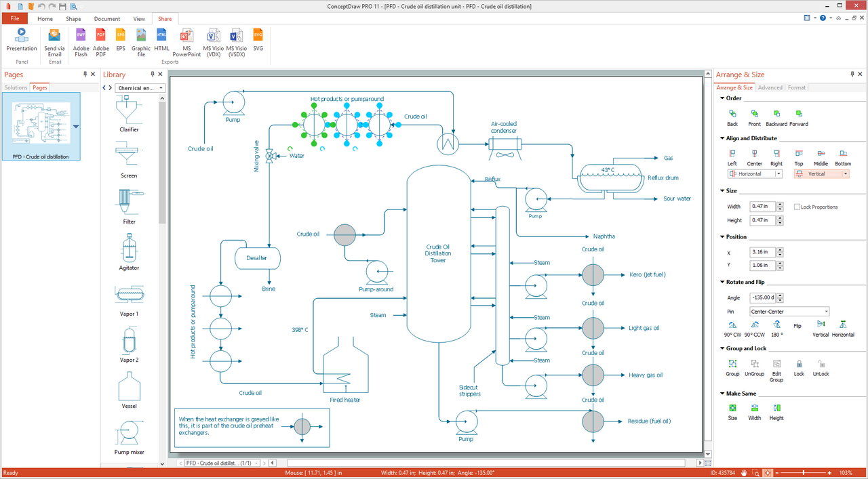
Task: Open the Advanced tab in side panel
Action: click(770, 87)
